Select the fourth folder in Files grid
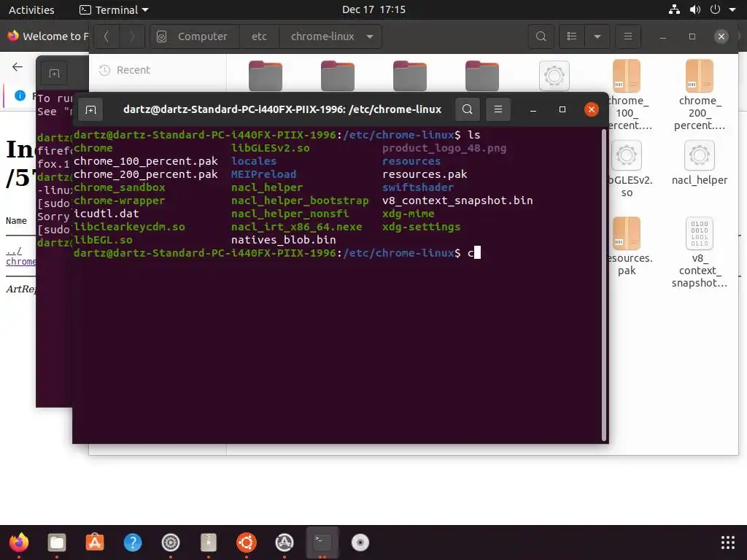 coord(481,76)
